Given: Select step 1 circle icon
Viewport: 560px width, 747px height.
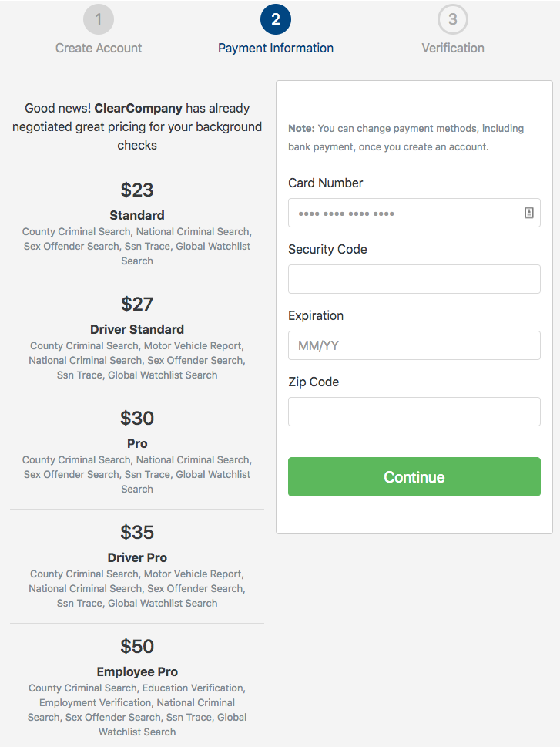Looking at the screenshot, I should click(99, 19).
